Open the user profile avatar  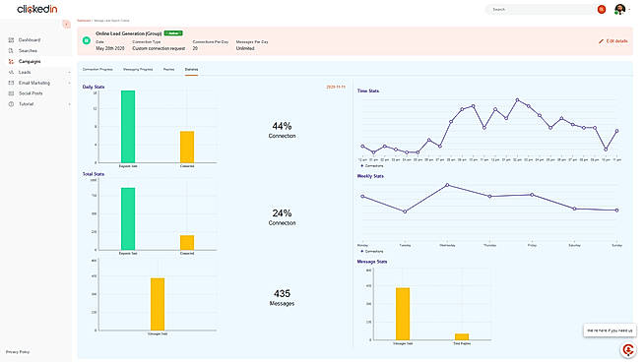619,9
